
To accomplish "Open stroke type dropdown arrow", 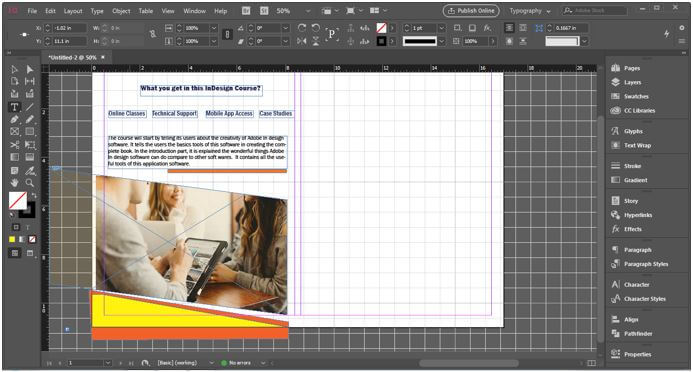I will (x=441, y=41).
